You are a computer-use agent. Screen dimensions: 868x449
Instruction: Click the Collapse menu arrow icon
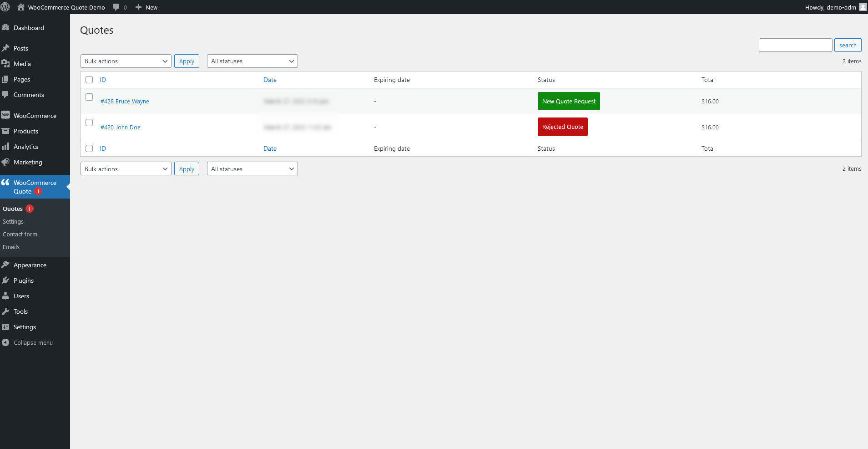(x=5, y=342)
